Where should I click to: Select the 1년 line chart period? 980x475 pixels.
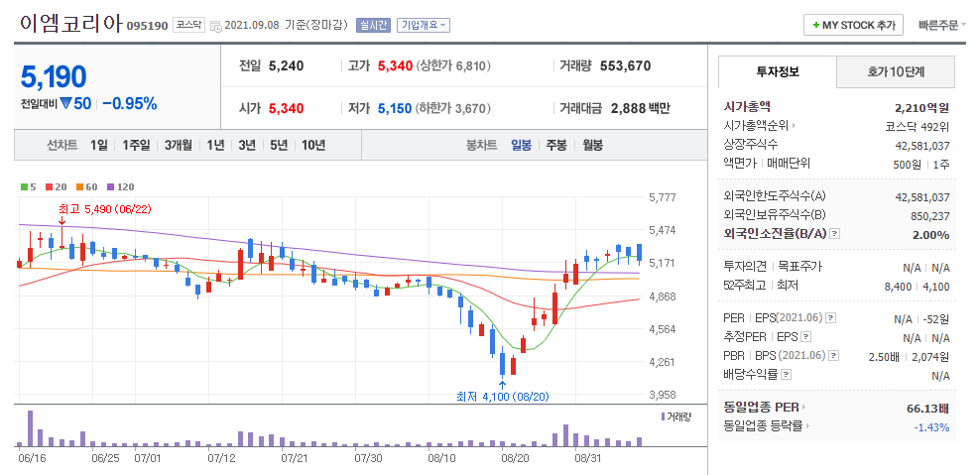[x=215, y=145]
